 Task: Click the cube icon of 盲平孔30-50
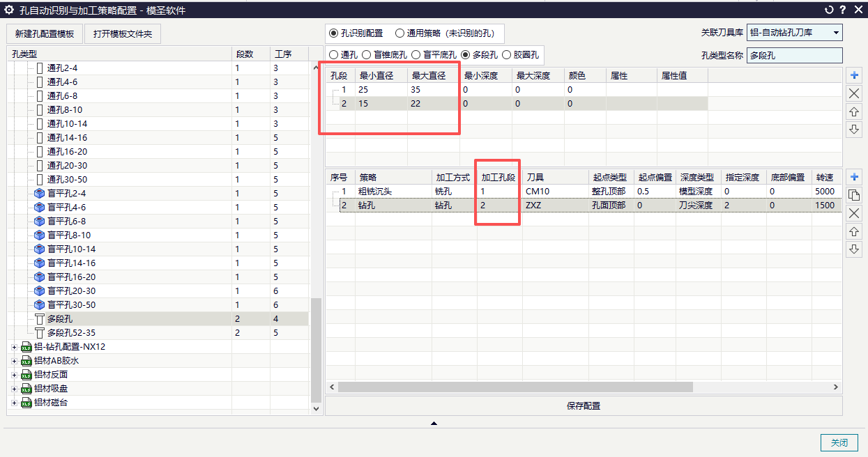(40, 304)
